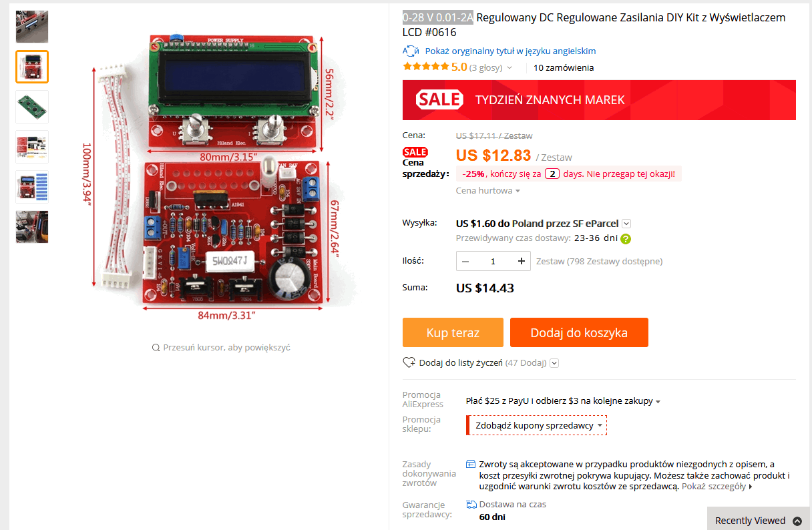Open the SF eParcel shipping method dropdown
812x530 pixels.
[626, 224]
